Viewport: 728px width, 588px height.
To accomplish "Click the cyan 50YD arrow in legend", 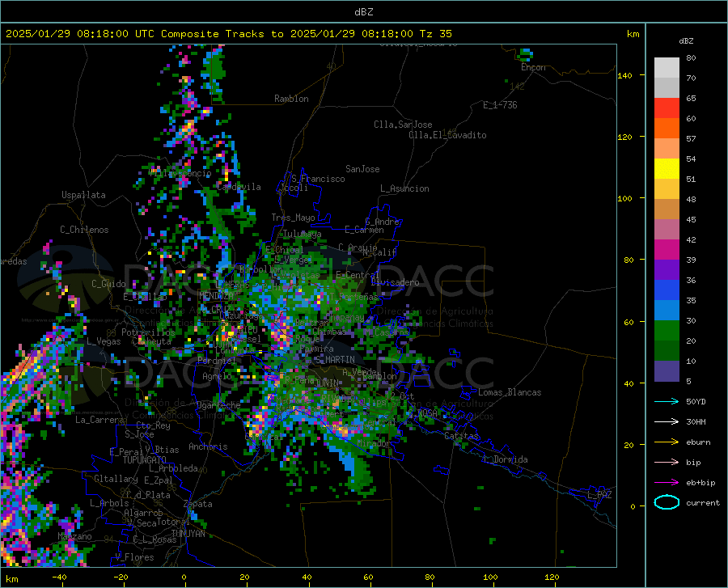I will pos(667,401).
